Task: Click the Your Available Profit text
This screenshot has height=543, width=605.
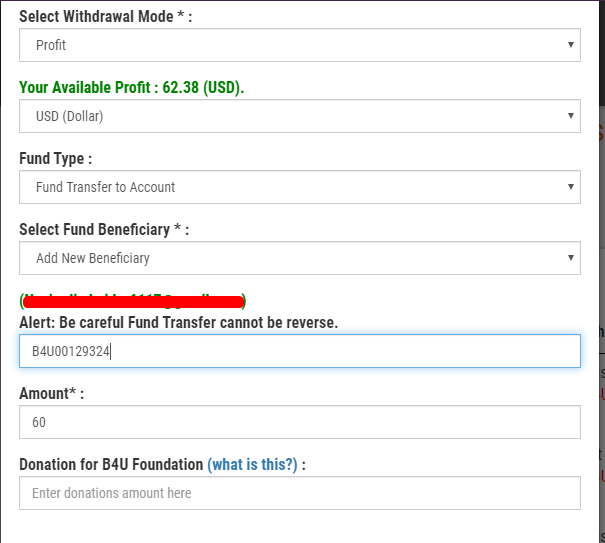Action: pyautogui.click(x=131, y=88)
